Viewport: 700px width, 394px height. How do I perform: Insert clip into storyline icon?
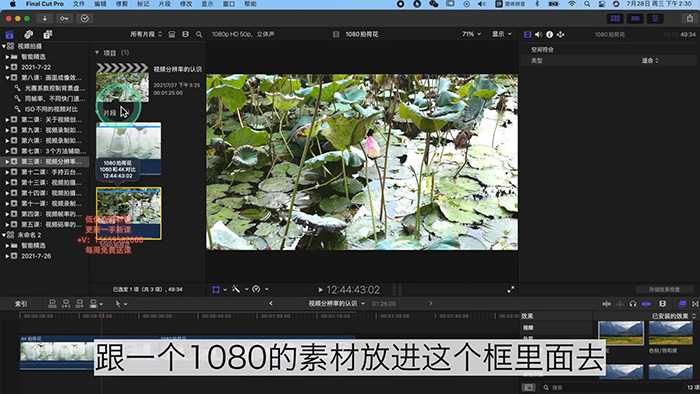tap(66, 304)
